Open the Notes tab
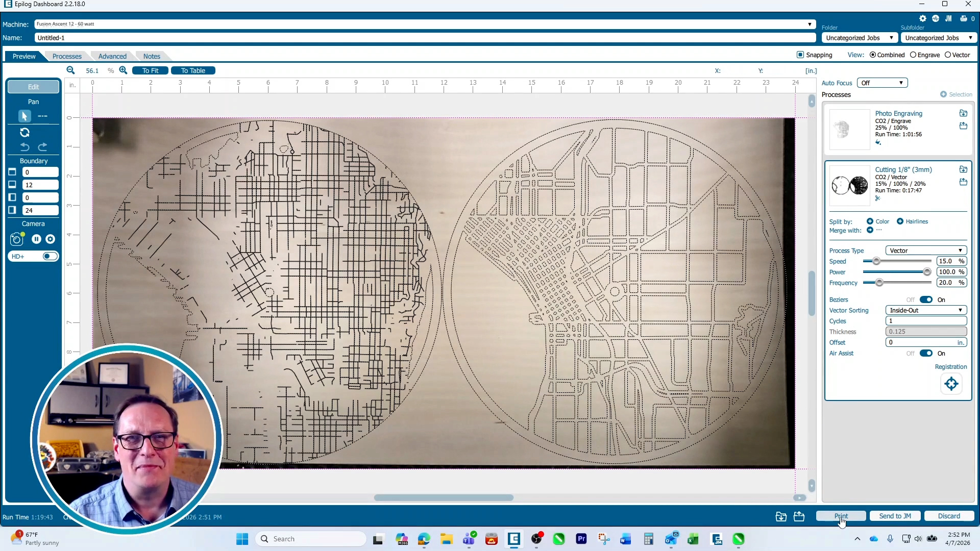Viewport: 980px width, 551px height. pos(152,56)
